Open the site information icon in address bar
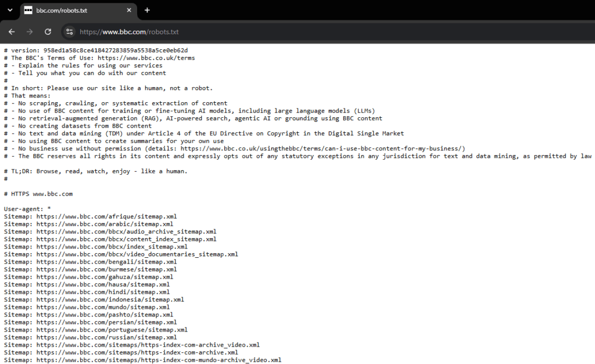Screen dimensions: 595x364 69,32
